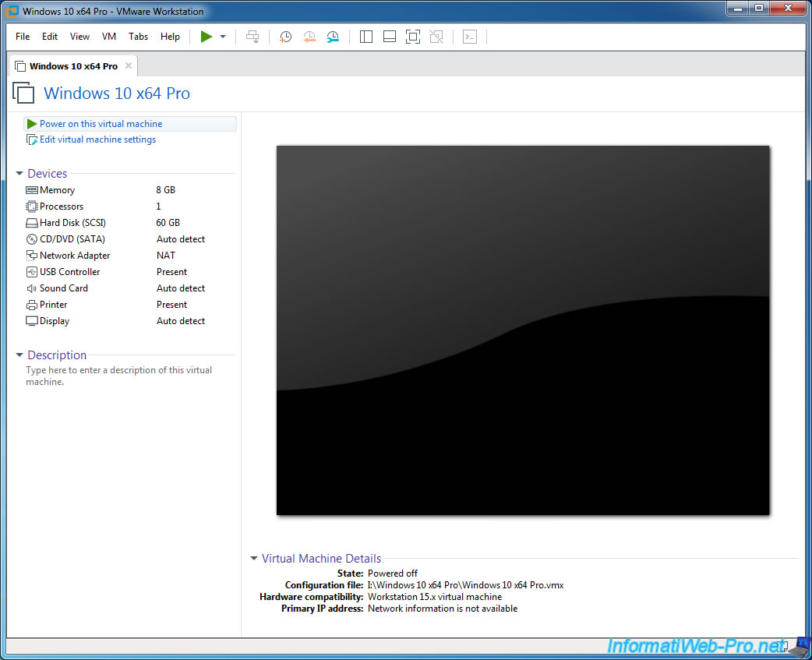Click the description text entry area
Viewport: 812px width, 660px height.
(119, 376)
